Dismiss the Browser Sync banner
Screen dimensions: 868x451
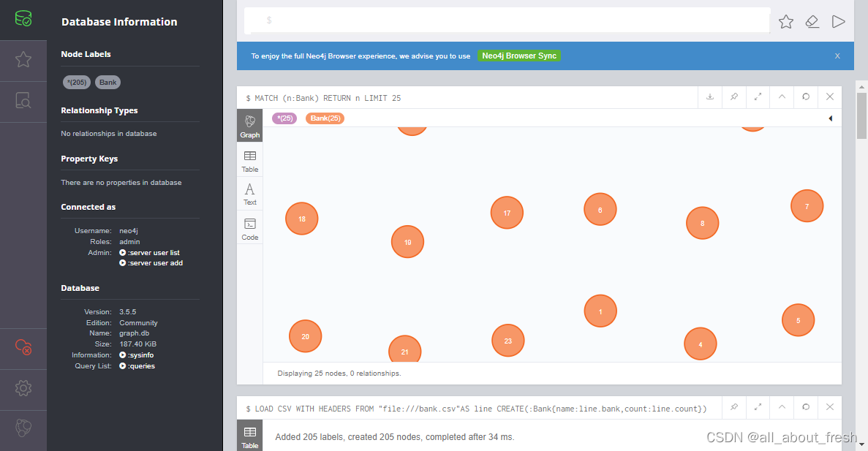point(837,56)
